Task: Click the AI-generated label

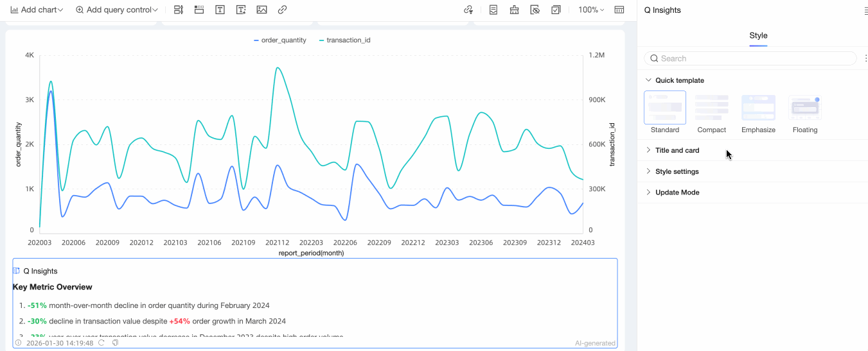Action: click(595, 343)
